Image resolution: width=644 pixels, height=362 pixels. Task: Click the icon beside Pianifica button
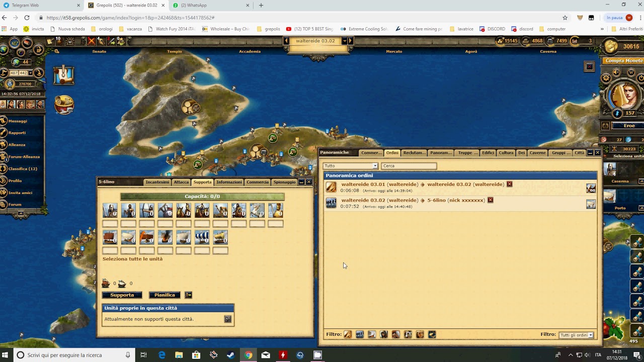(x=188, y=295)
